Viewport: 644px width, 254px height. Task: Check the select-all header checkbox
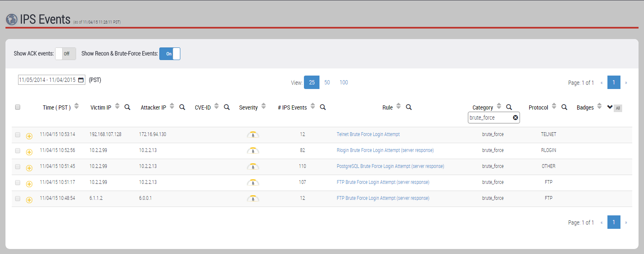click(x=18, y=107)
